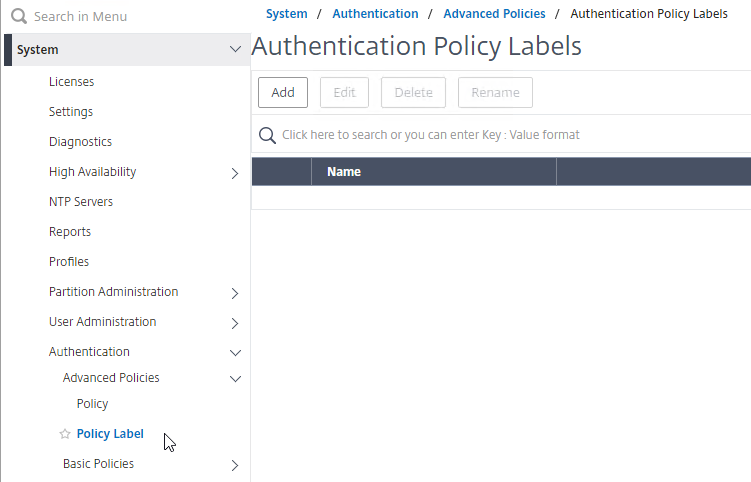This screenshot has height=482, width=751.
Task: Click the star icon beside Policy Label
Action: [x=65, y=434]
